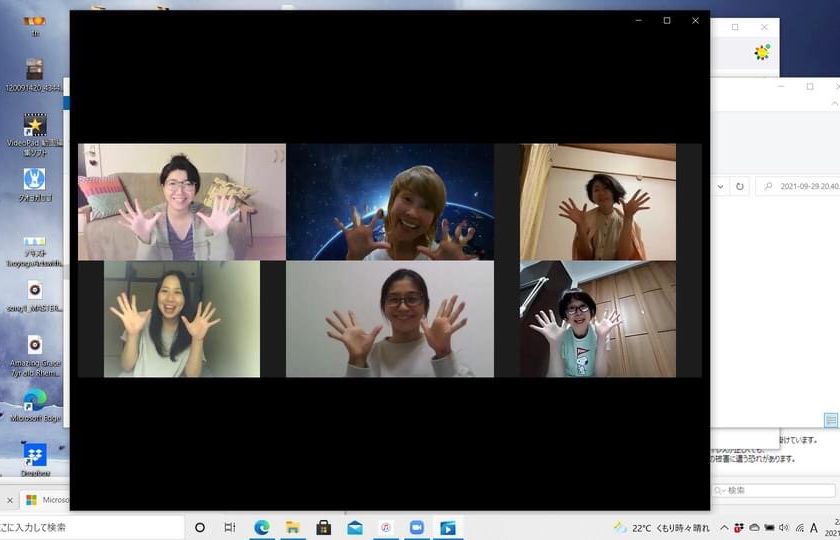This screenshot has height=540, width=840.
Task: Expand the hidden system tray icons chevron
Action: coord(724,527)
